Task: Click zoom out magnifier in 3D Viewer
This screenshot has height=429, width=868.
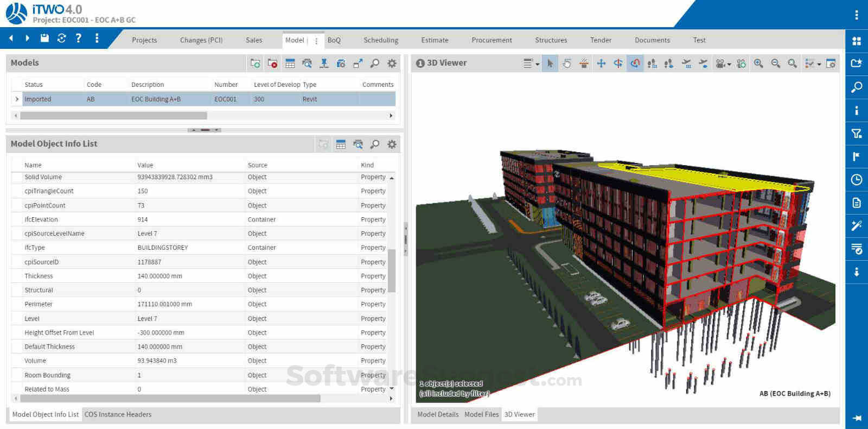Action: (x=775, y=64)
